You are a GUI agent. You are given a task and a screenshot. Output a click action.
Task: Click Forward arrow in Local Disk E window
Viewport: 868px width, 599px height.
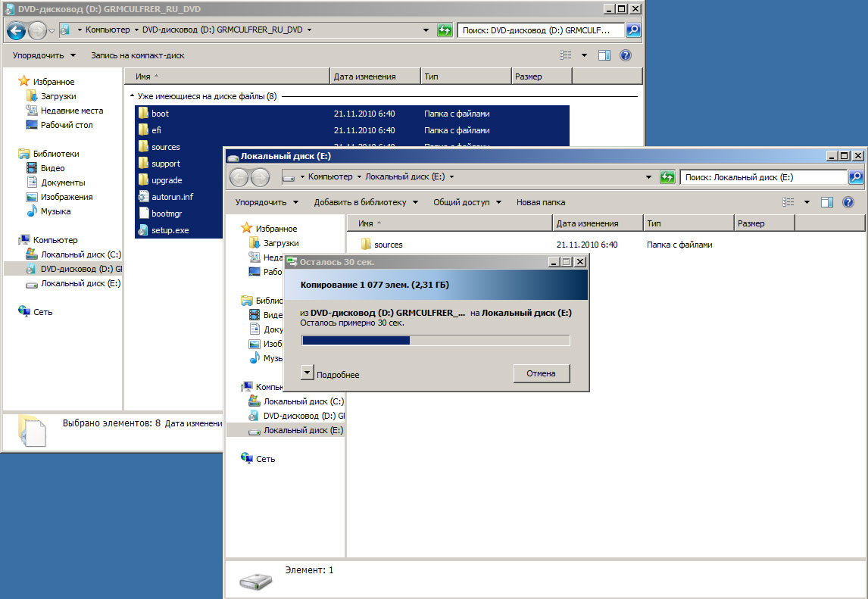coord(261,177)
